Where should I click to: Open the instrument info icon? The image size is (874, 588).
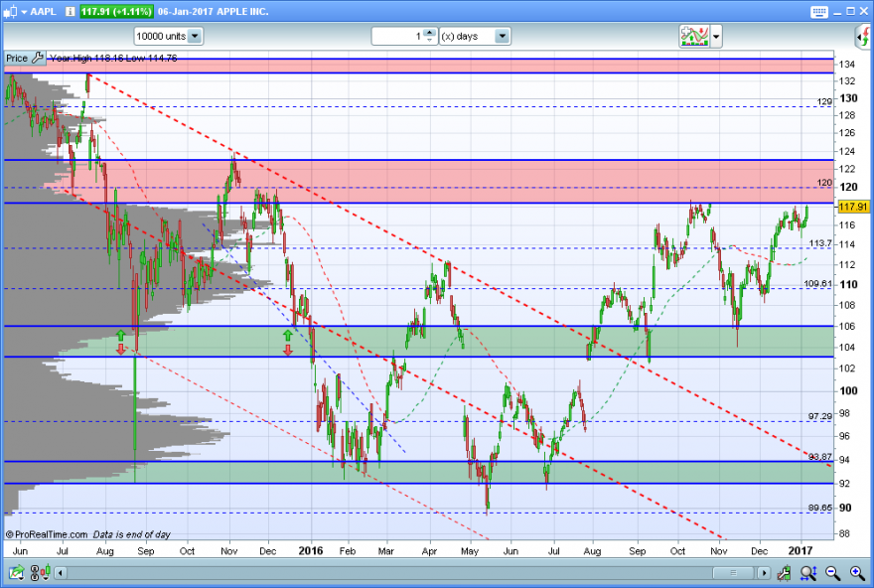(71, 11)
